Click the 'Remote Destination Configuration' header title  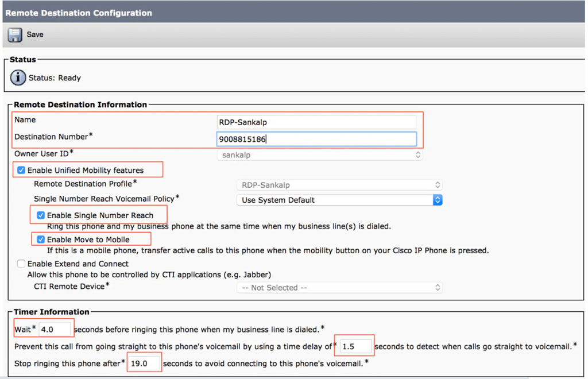click(x=79, y=13)
